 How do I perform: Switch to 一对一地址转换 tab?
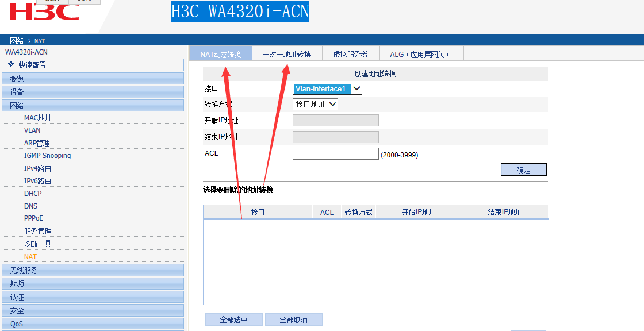287,54
